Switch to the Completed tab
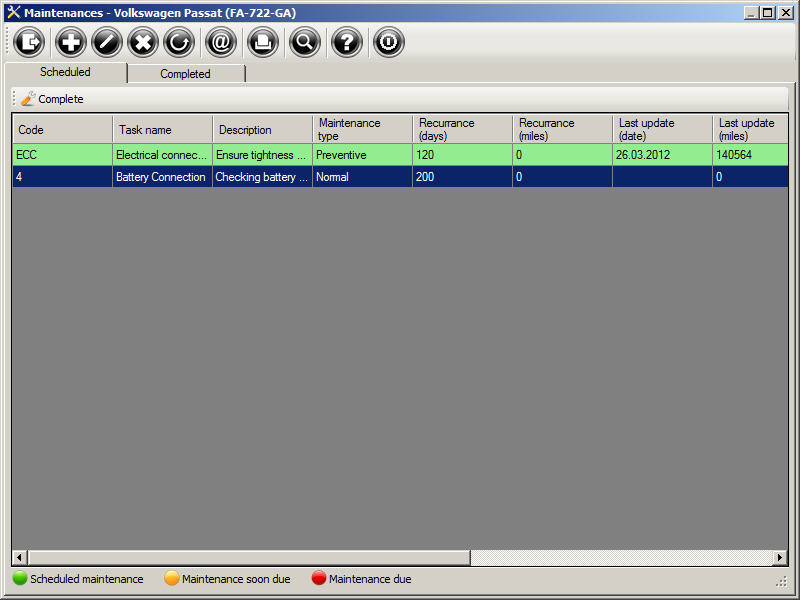The image size is (800, 600). [186, 74]
